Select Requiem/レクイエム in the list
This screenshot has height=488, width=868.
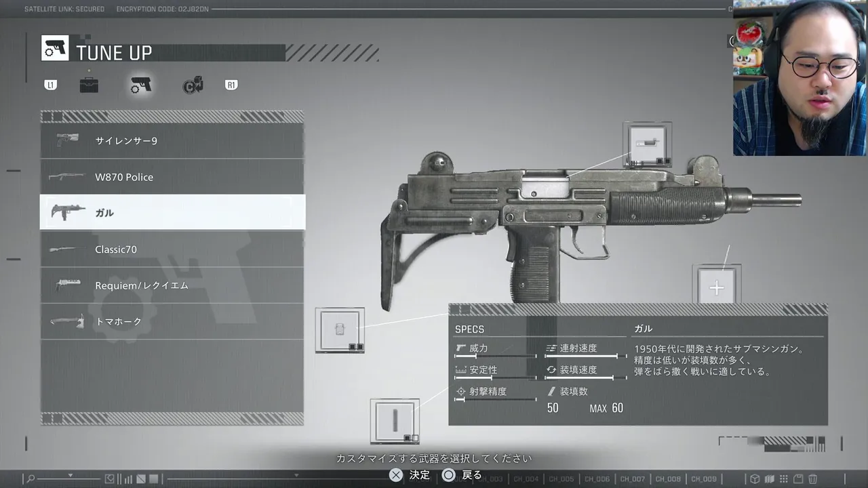[x=172, y=285]
